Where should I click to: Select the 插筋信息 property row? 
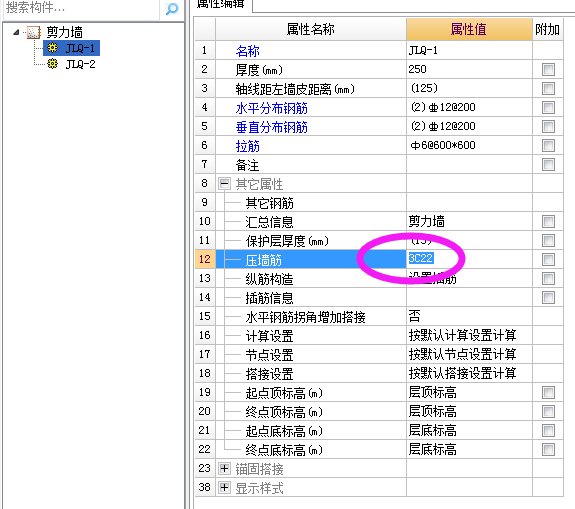(x=311, y=297)
